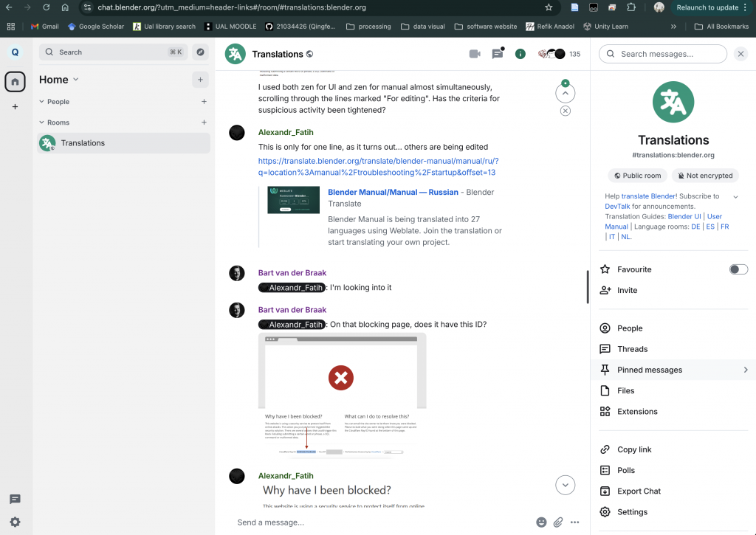Open the Blender Manual/Manual — Russian link

(393, 192)
